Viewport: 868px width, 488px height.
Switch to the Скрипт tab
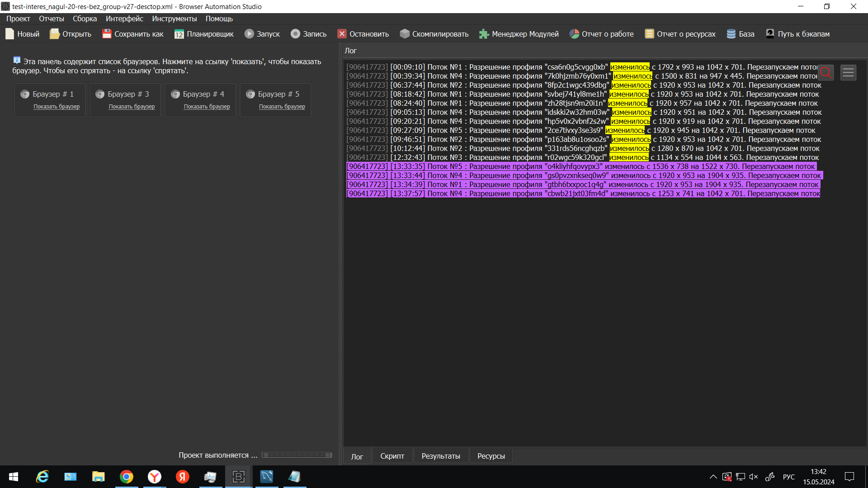(392, 456)
